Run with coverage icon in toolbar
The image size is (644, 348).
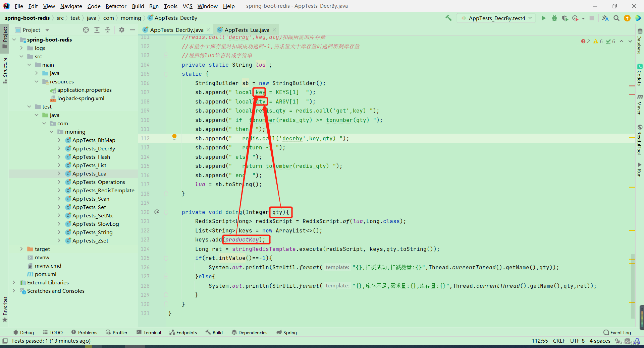coord(565,18)
